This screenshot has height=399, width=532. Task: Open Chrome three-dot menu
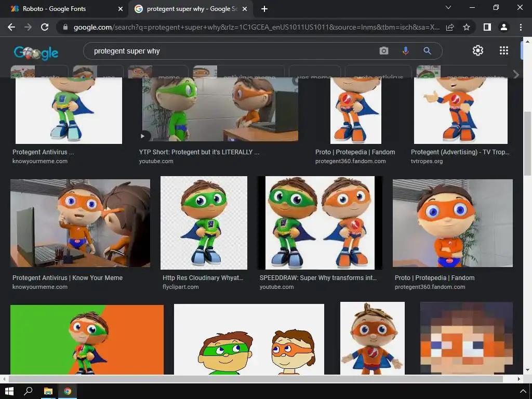pyautogui.click(x=521, y=27)
